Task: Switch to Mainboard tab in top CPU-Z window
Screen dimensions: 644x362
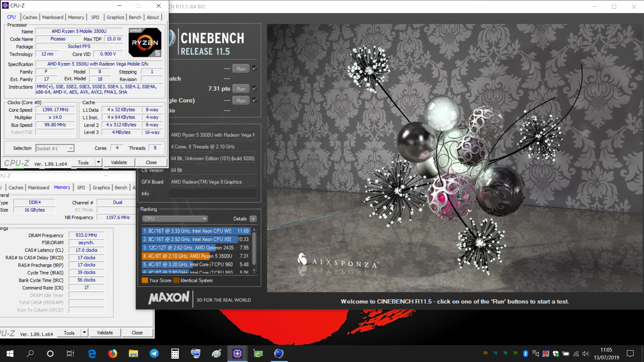Action: (53, 17)
